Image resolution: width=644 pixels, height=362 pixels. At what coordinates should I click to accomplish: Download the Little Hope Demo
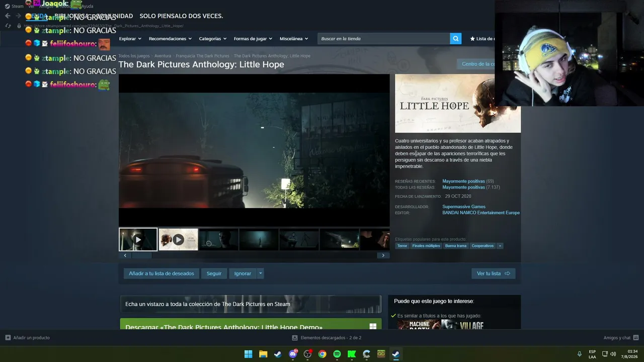tap(251, 324)
